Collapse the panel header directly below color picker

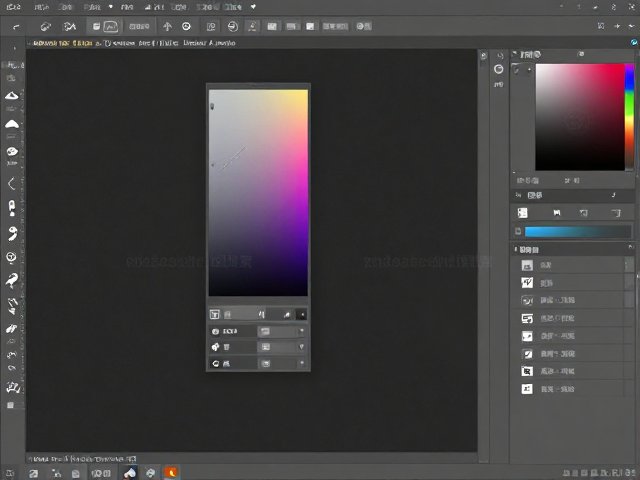572,195
